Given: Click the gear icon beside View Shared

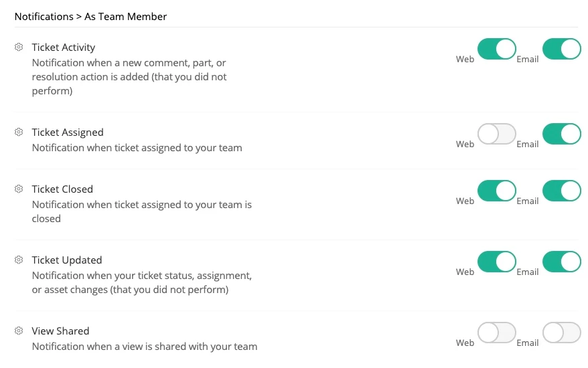Looking at the screenshot, I should [19, 331].
